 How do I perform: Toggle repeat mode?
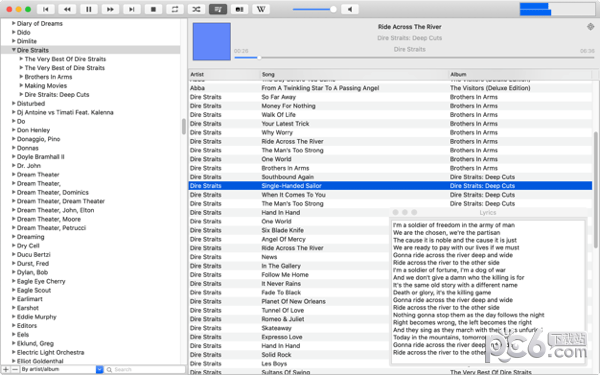[175, 9]
